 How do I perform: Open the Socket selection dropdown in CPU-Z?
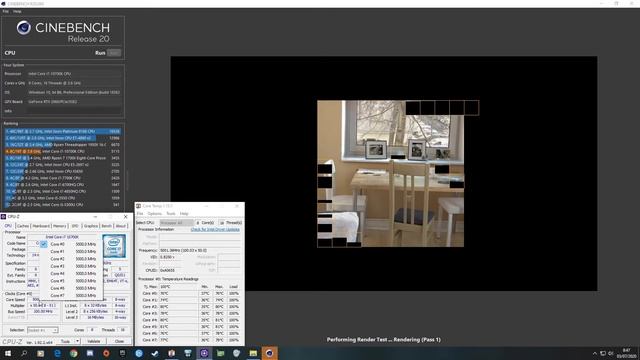42,330
